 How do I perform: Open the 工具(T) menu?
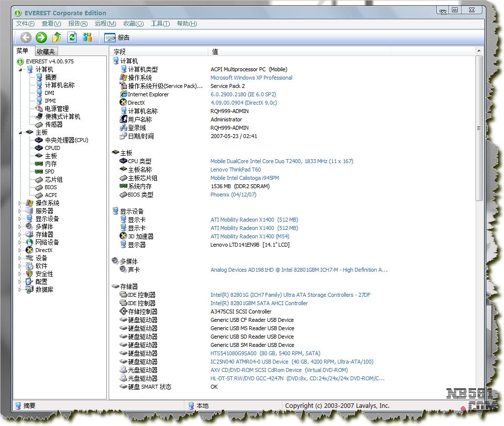160,24
